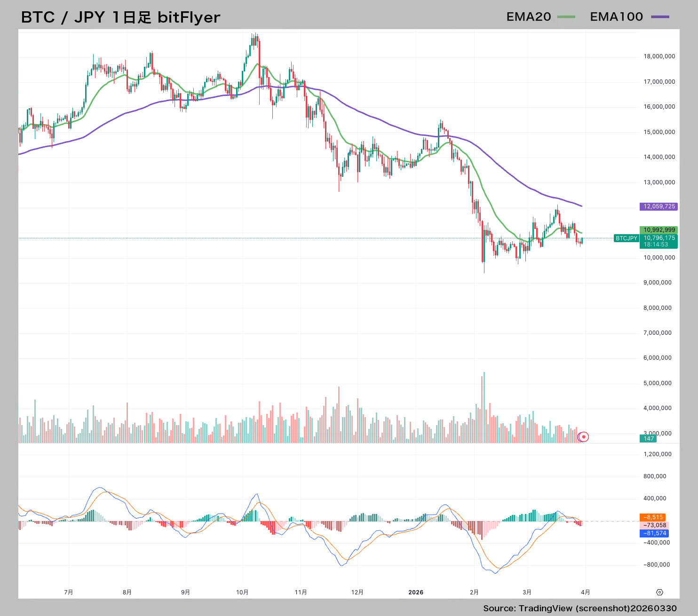The height and width of the screenshot is (616, 698).
Task: Click the BTCJPY symbol tag on price axis
Action: point(627,238)
